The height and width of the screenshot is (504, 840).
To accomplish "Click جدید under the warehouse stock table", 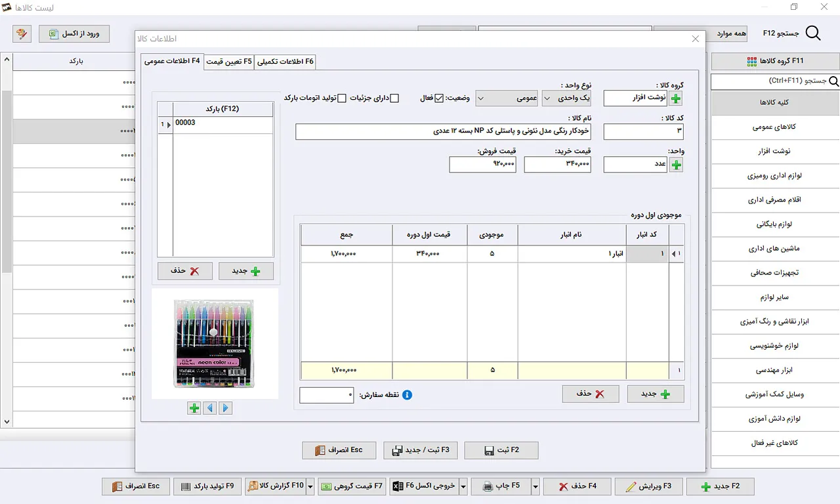I will tap(656, 394).
